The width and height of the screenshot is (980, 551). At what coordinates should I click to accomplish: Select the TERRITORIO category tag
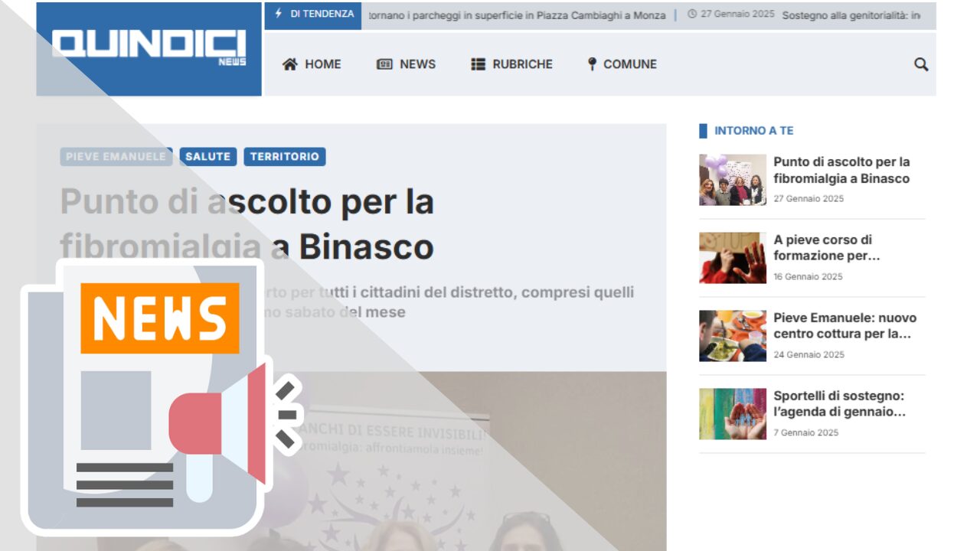pos(285,157)
